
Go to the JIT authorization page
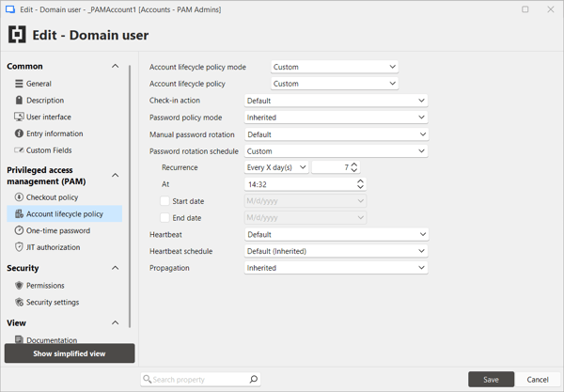[x=65, y=247]
